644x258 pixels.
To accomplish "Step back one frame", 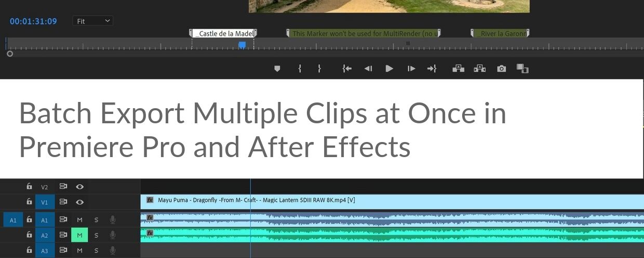I will [368, 69].
